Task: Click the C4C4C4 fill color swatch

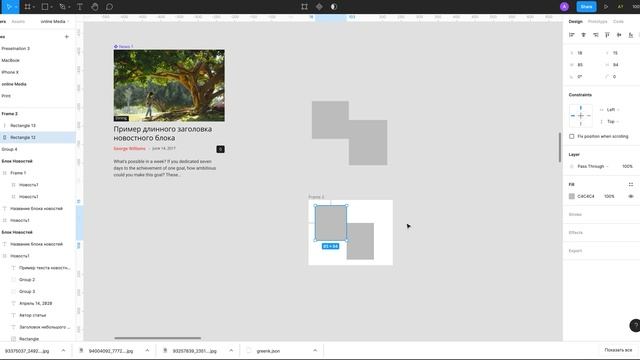Action: click(571, 196)
